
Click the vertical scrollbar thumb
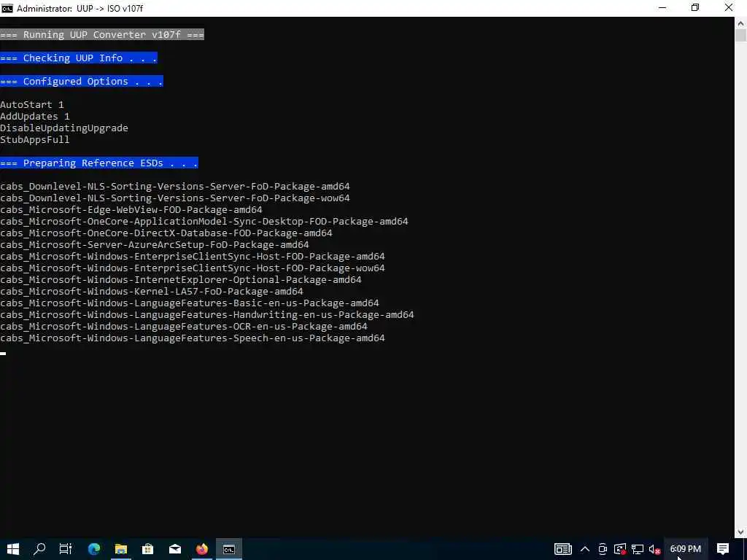tap(740, 36)
